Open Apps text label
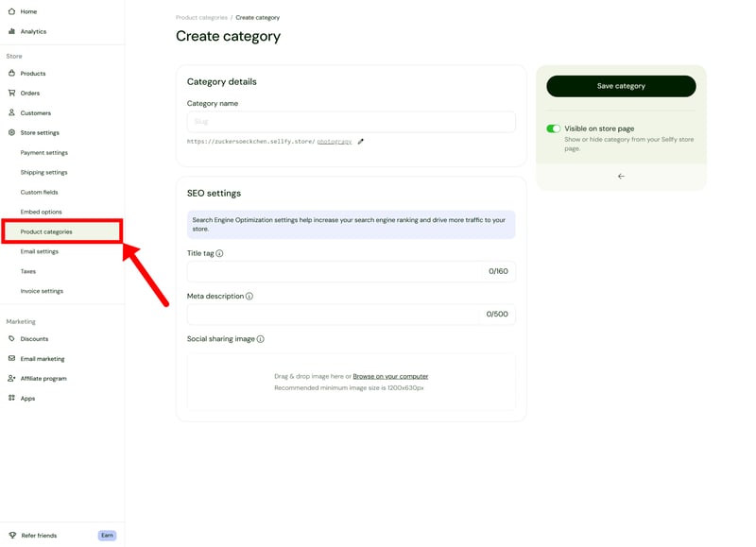 point(27,398)
